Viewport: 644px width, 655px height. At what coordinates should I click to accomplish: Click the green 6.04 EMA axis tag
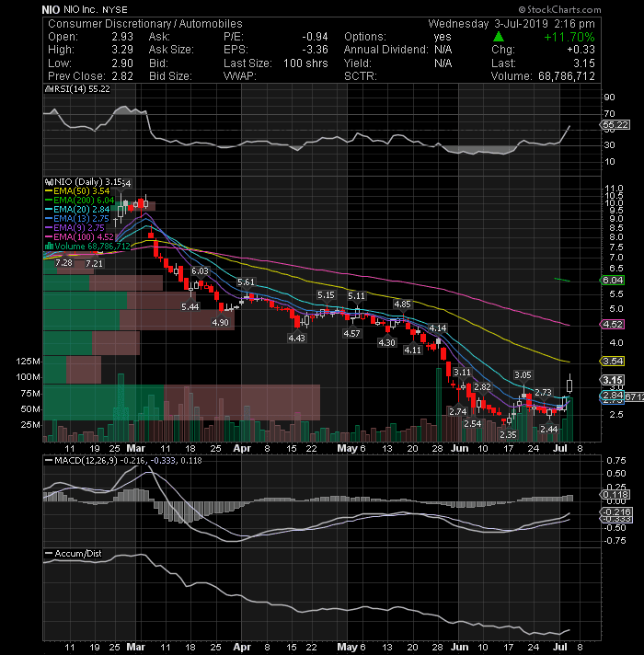(x=612, y=281)
